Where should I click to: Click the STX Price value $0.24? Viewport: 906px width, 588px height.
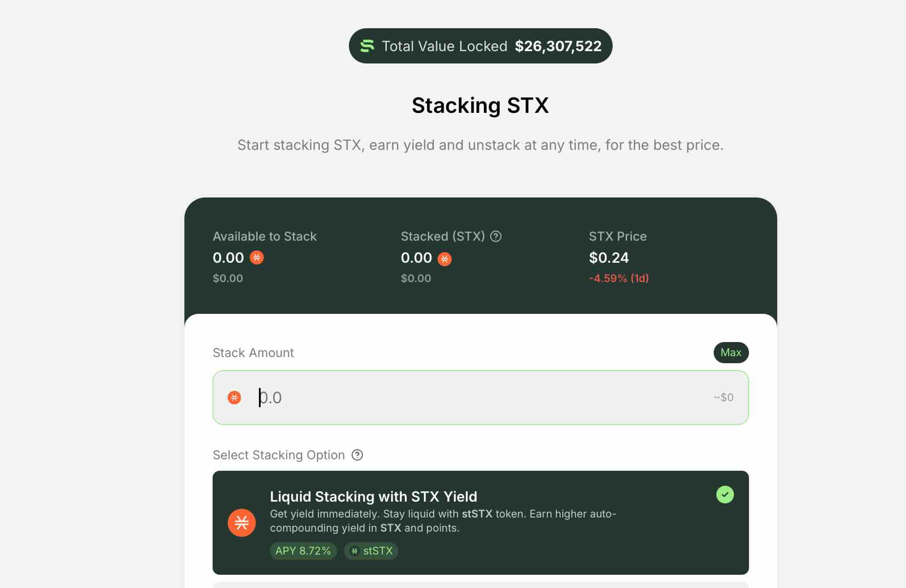click(x=609, y=258)
